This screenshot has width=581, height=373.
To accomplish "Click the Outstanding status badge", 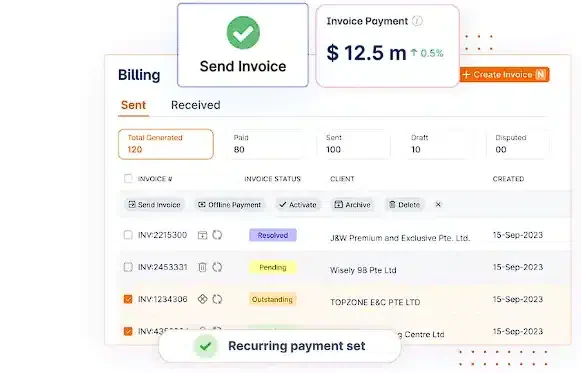I will click(272, 299).
